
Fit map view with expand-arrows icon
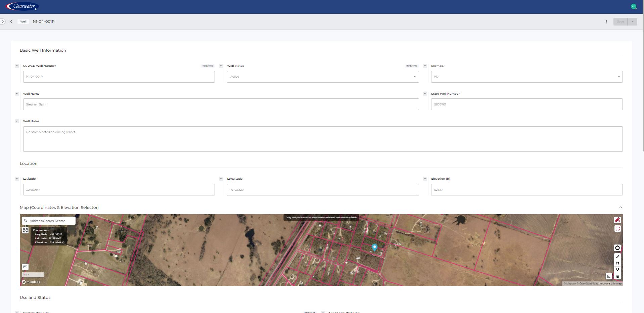(25, 230)
